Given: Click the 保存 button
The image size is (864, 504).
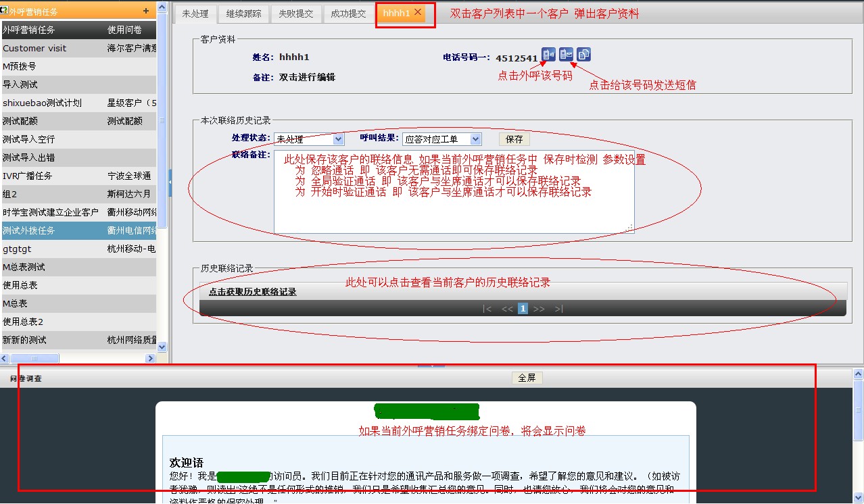Looking at the screenshot, I should tap(514, 139).
